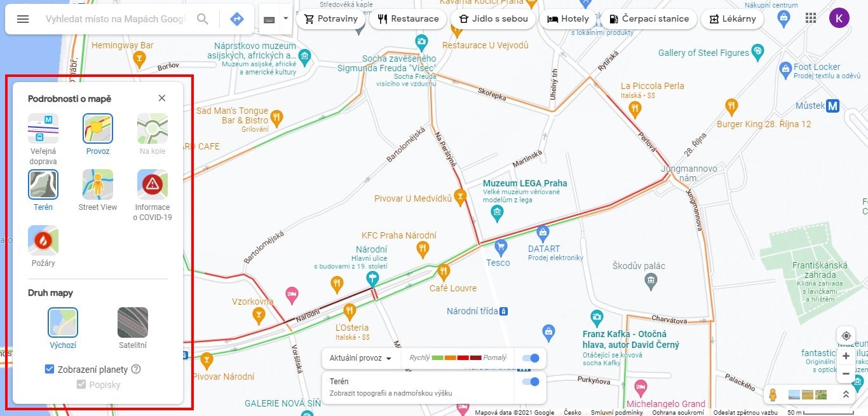This screenshot has width=868, height=416.
Task: Expand the Aktuální provoz dropdown
Action: tap(360, 358)
